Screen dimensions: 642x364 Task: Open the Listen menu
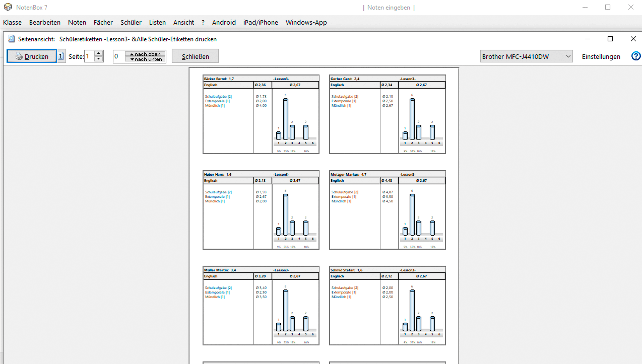pyautogui.click(x=157, y=22)
